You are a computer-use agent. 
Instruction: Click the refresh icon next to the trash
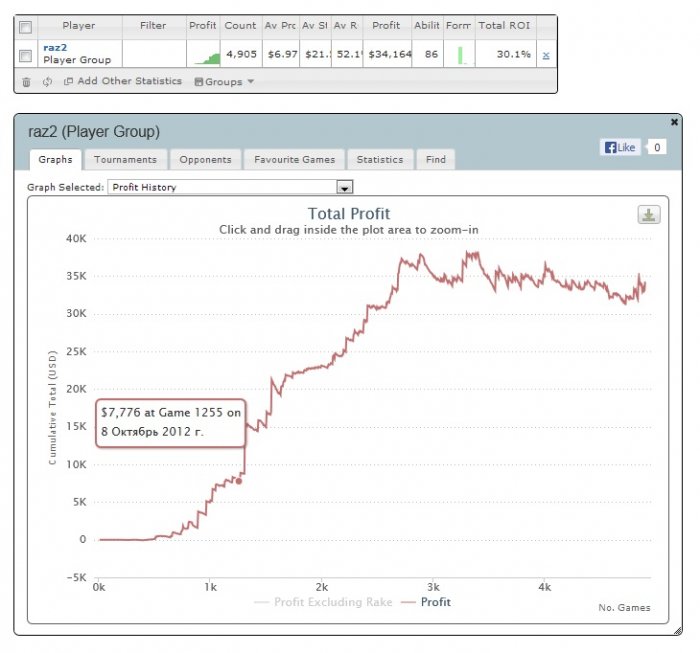[47, 82]
